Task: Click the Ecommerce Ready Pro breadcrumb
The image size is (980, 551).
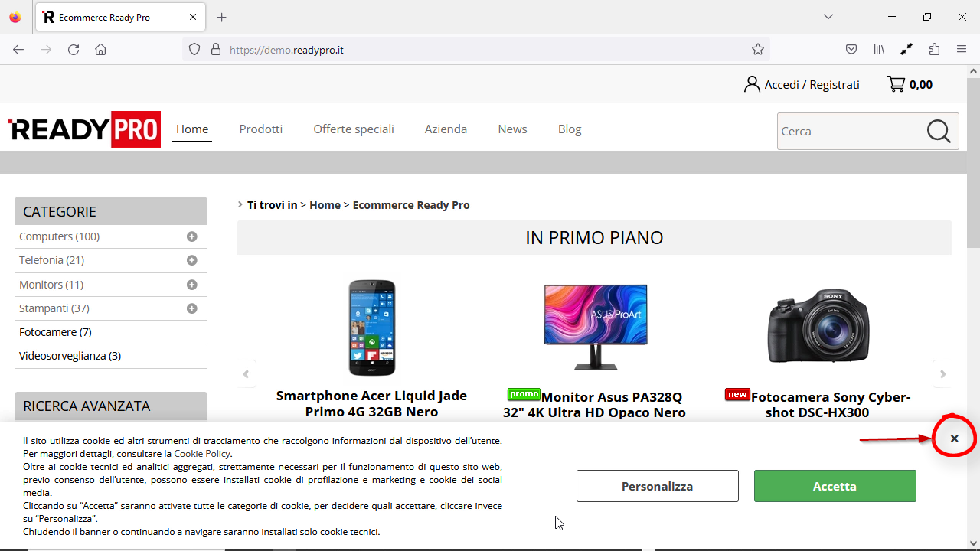Action: click(x=411, y=205)
